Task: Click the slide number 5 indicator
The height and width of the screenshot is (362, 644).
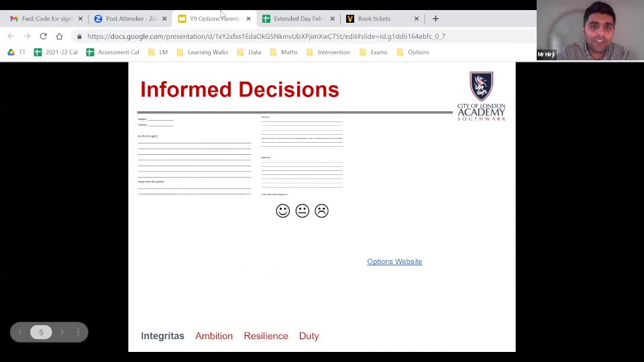Action: 41,333
